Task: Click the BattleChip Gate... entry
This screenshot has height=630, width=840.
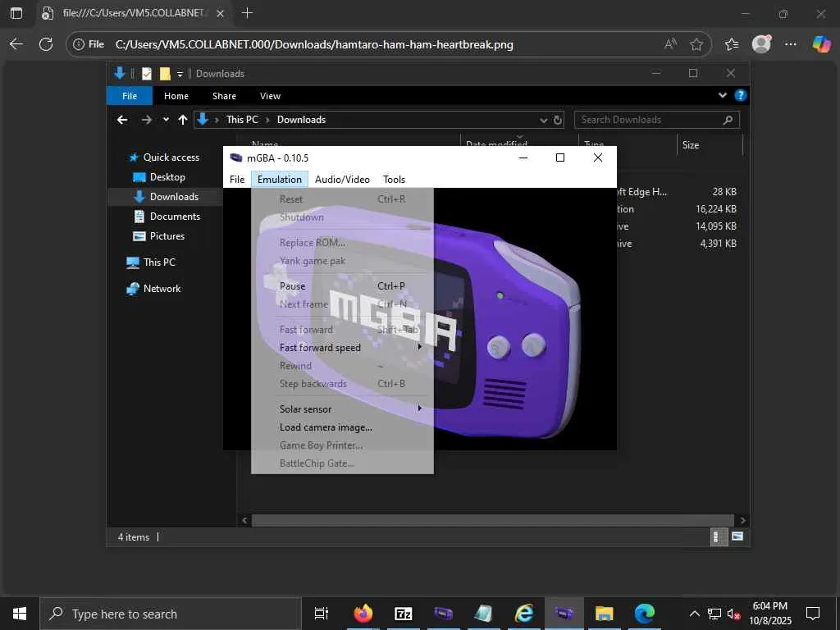Action: (342, 464)
